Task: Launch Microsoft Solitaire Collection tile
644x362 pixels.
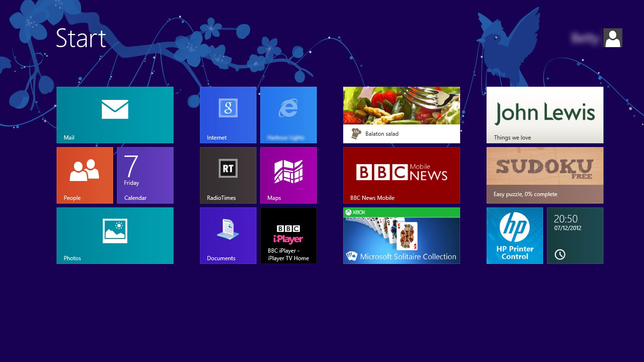Action: point(402,236)
